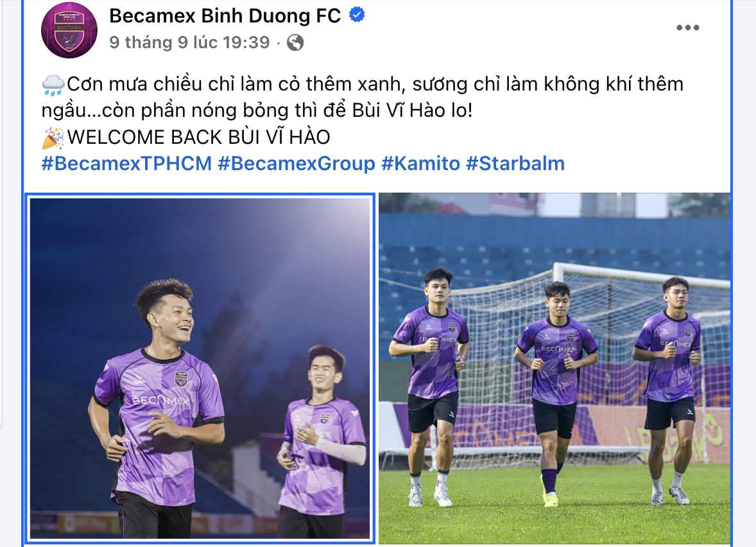The width and height of the screenshot is (756, 547).
Task: Open left photo of smiling player at night
Action: tap(200, 368)
